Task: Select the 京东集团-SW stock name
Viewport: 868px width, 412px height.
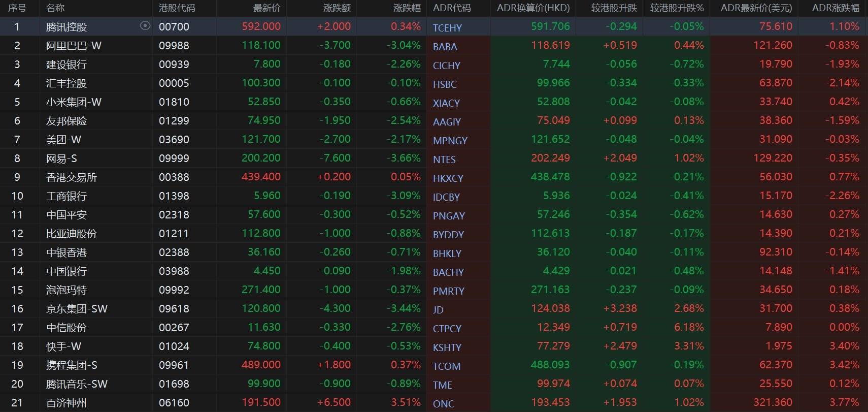Action: coord(77,309)
